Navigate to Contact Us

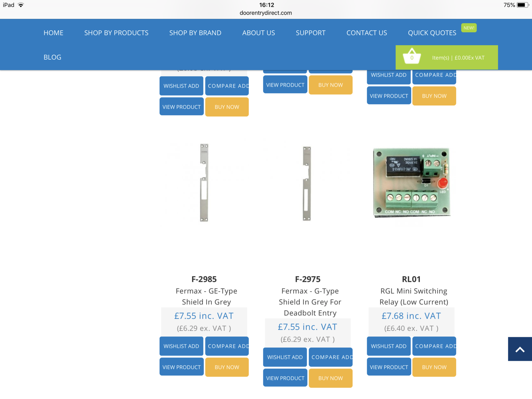coord(366,33)
